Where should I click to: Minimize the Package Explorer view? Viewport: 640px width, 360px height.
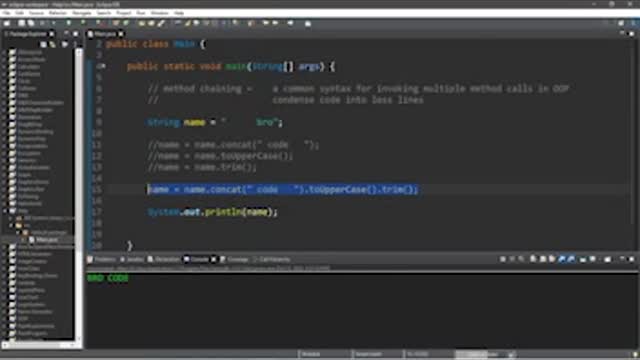pyautogui.click(x=66, y=33)
